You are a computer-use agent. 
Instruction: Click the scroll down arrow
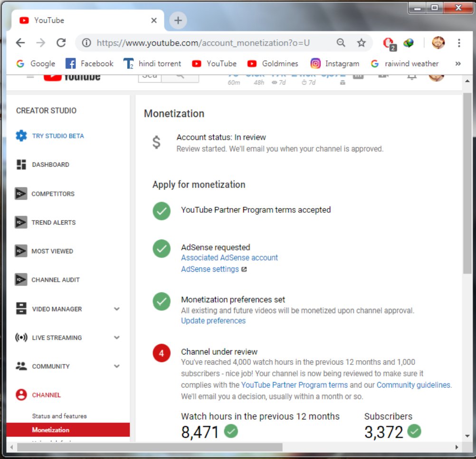[x=467, y=436]
